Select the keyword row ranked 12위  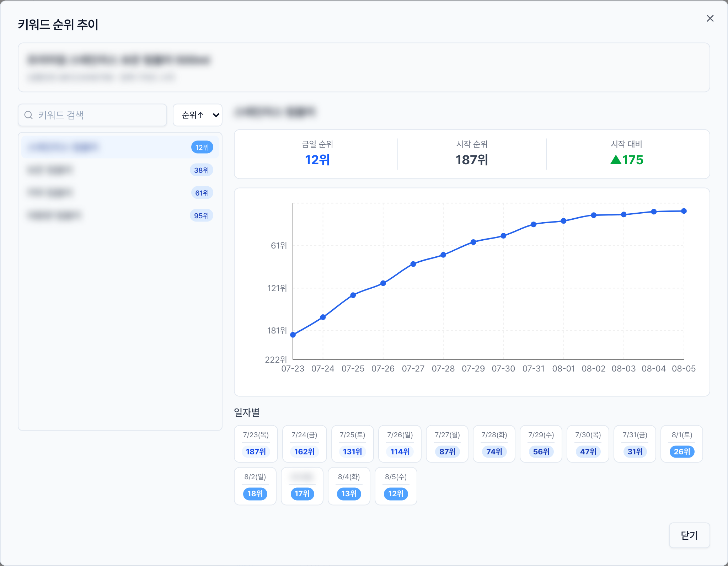coord(120,147)
